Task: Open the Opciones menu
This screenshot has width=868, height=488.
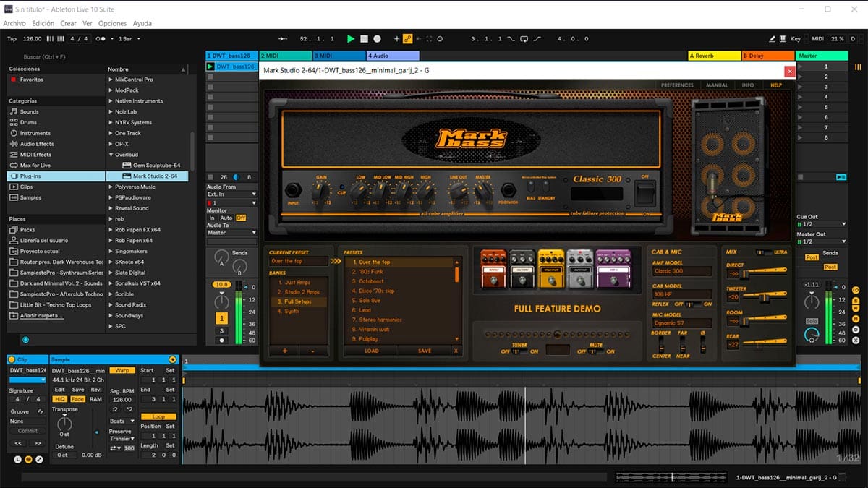Action: click(112, 24)
